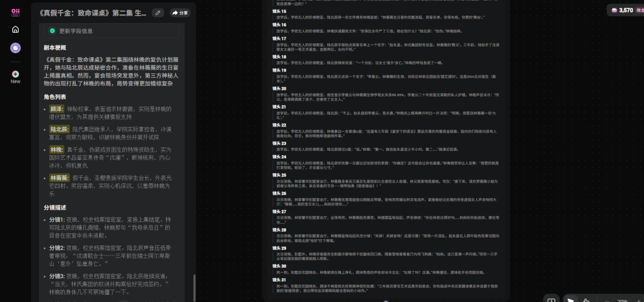Open the purple circle avatar project
Image resolution: width=644 pixels, height=302 pixels.
(15, 48)
